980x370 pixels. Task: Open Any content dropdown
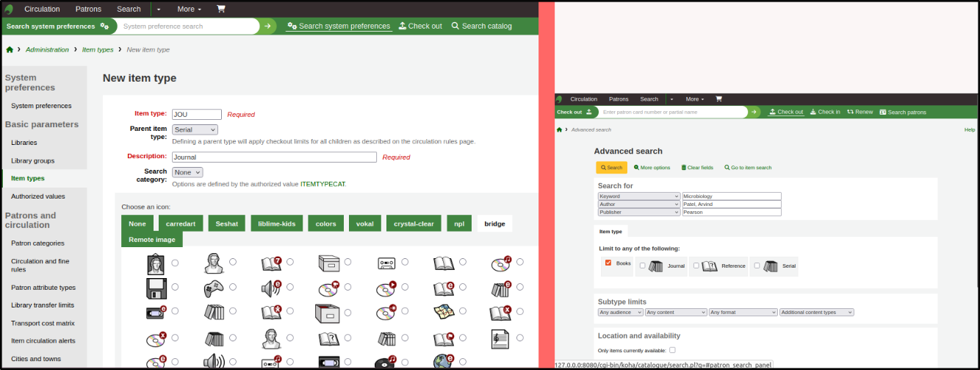[676, 312]
